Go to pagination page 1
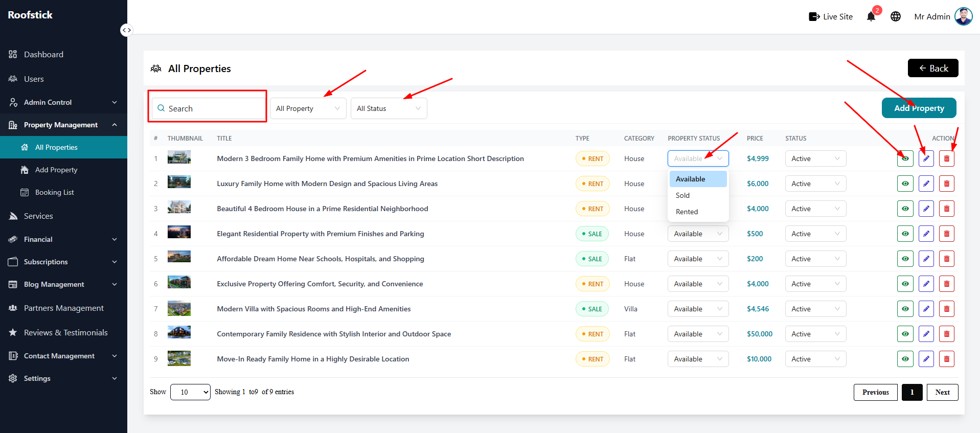This screenshot has height=433, width=980. 912,392
